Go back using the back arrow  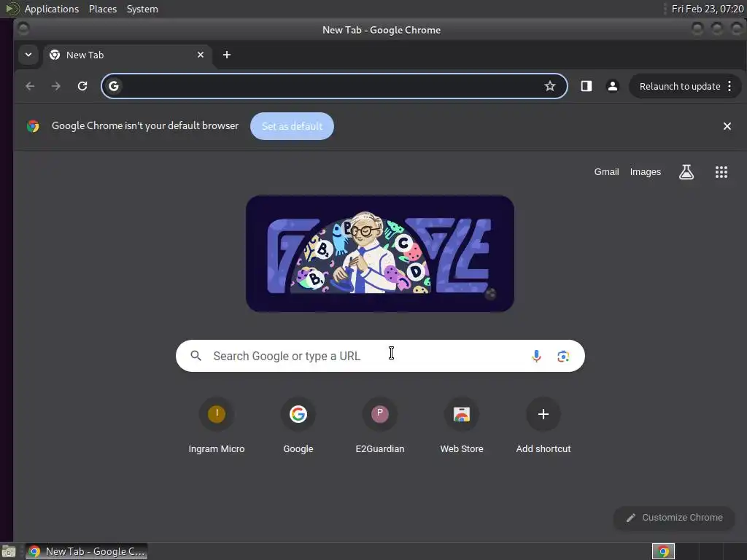(30, 86)
